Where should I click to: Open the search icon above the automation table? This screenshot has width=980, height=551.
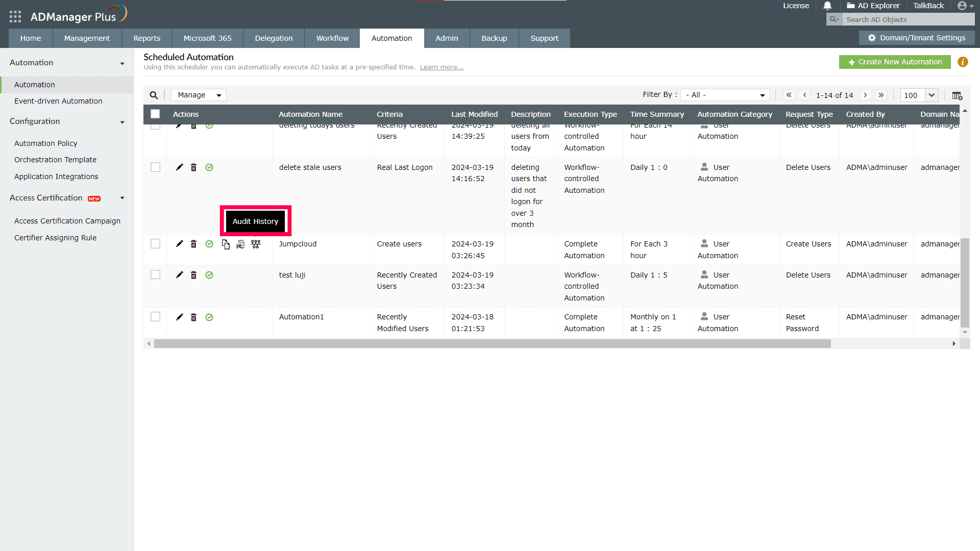point(154,95)
